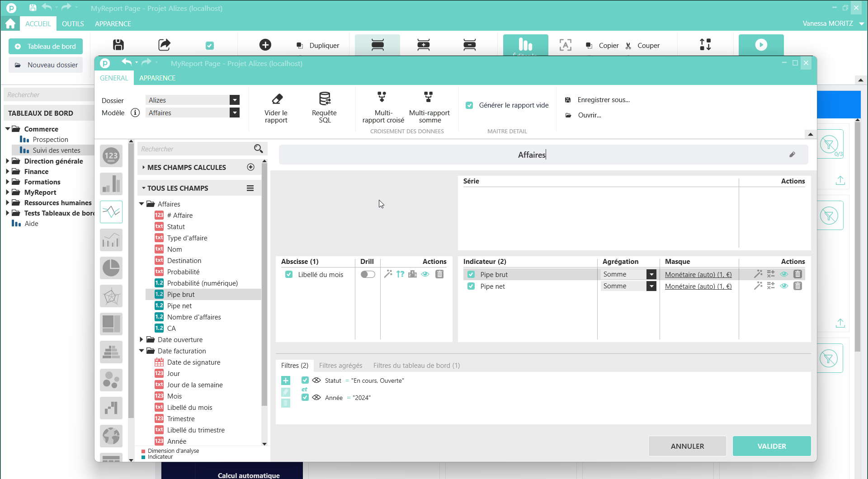Image resolution: width=868 pixels, height=479 pixels.
Task: Delete the Pipe brut indicator row
Action: (797, 274)
